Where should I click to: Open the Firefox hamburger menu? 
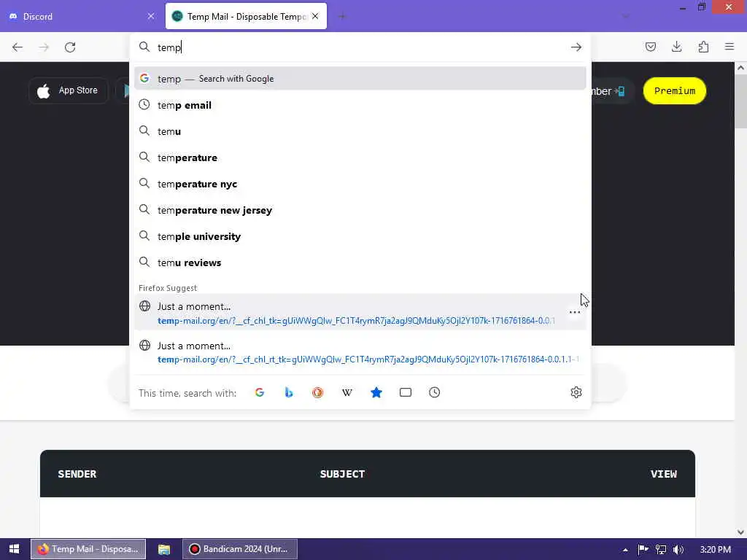point(729,47)
